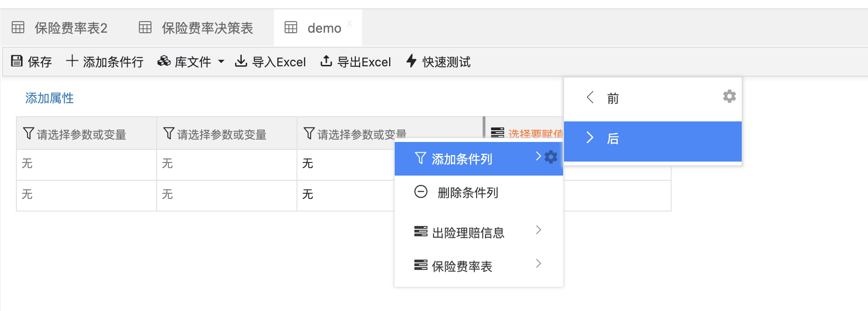Expand the 出险理赔信息 submenu
The width and height of the screenshot is (868, 311).
coord(538,230)
